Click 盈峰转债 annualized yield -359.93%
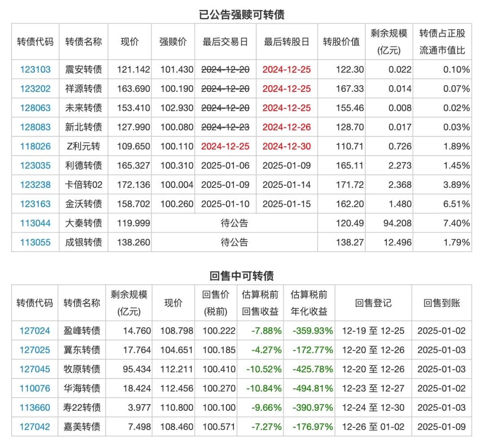Screen dimensions: 484x448 (x=313, y=331)
